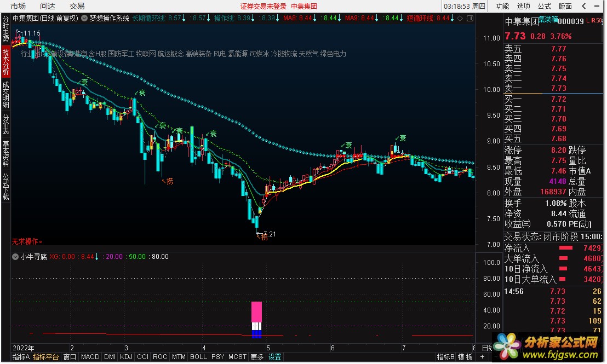The image size is (607, 364).
Task: Click the 买一 7.72 order row
Action: [553, 99]
